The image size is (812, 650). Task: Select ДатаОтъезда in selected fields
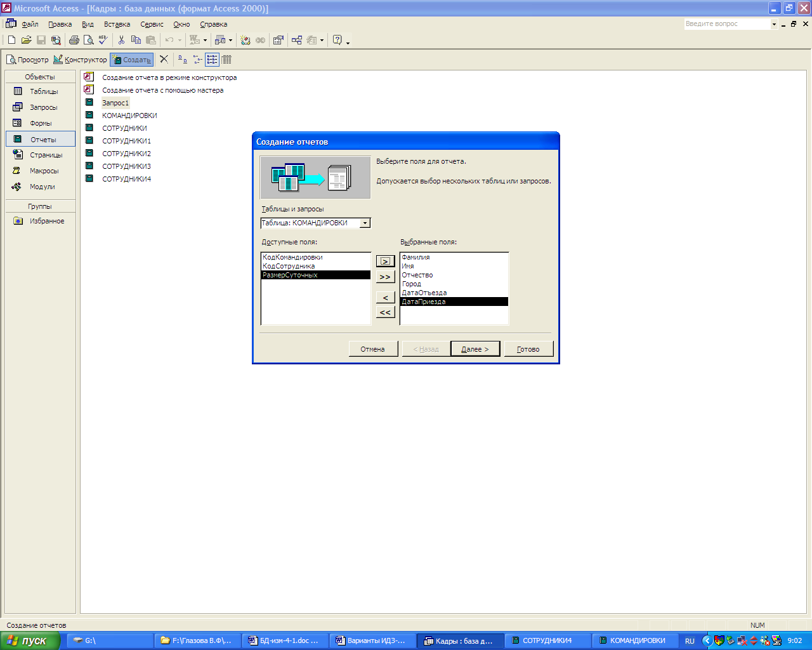pos(454,293)
